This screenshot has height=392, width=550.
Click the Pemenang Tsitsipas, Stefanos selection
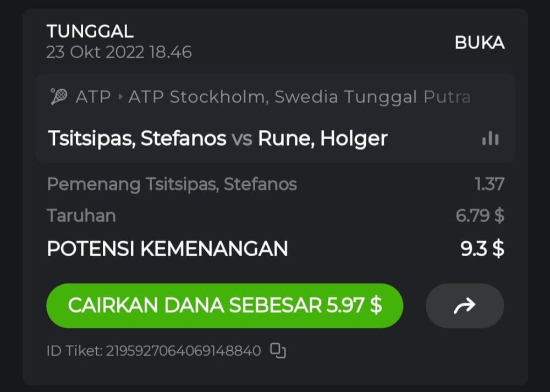pos(172,184)
